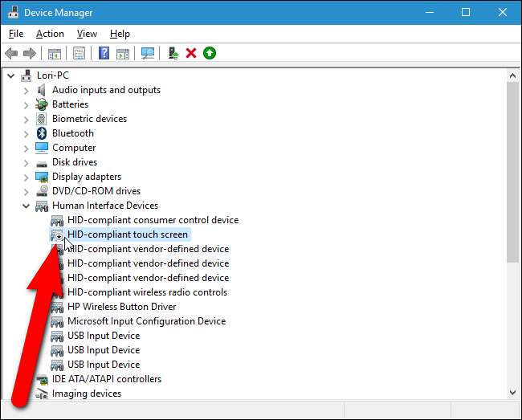Collapse the Lori-PC root node

point(10,75)
